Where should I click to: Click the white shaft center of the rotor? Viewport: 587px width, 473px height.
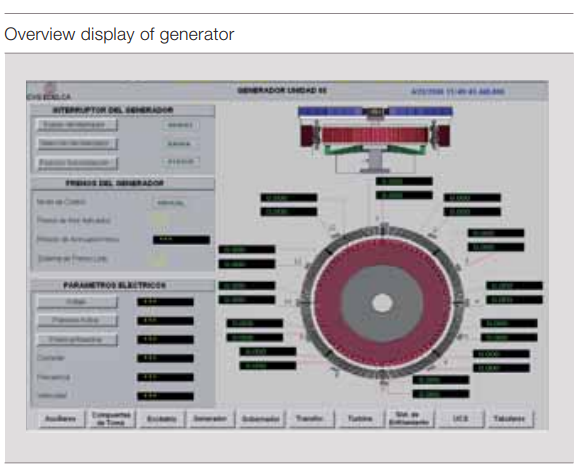[382, 303]
